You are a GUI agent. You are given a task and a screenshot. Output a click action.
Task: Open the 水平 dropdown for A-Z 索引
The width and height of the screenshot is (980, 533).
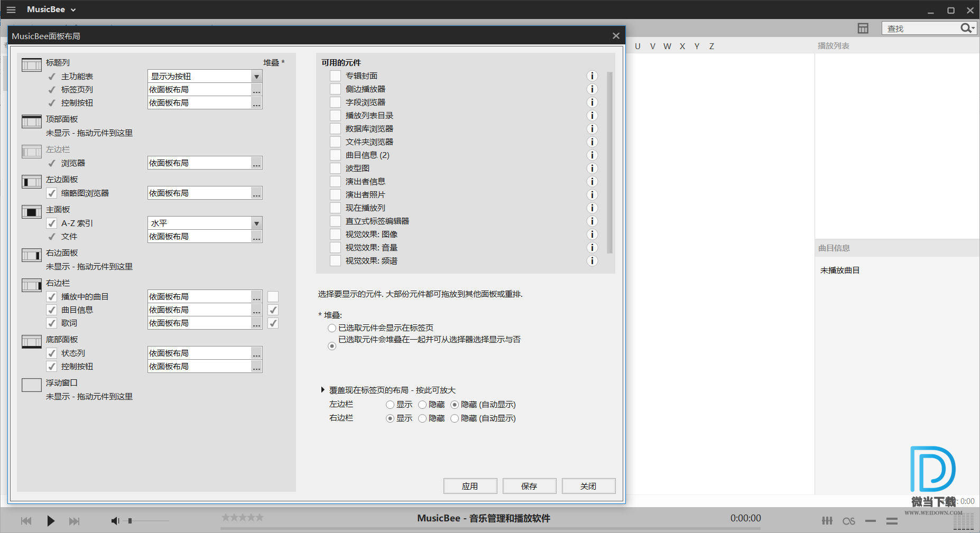click(x=256, y=223)
